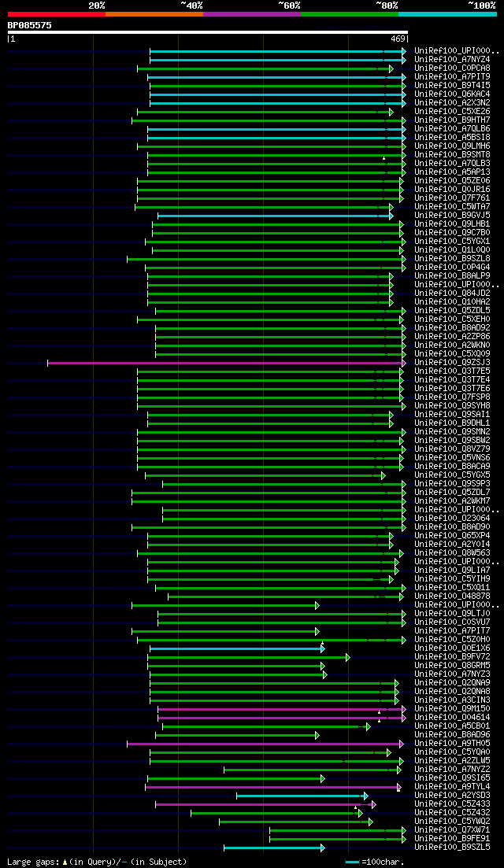Select the label UniRef100_A5BSI8
This screenshot has width=504, height=868.
tap(453, 137)
